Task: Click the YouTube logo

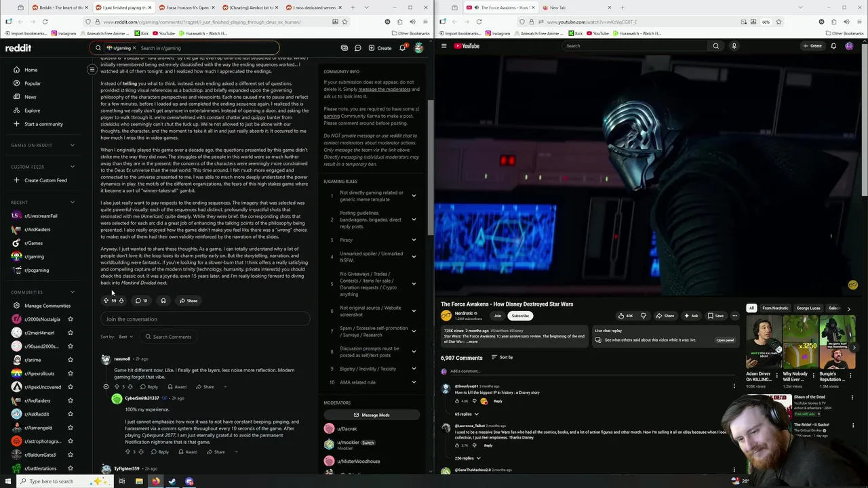Action: [467, 46]
